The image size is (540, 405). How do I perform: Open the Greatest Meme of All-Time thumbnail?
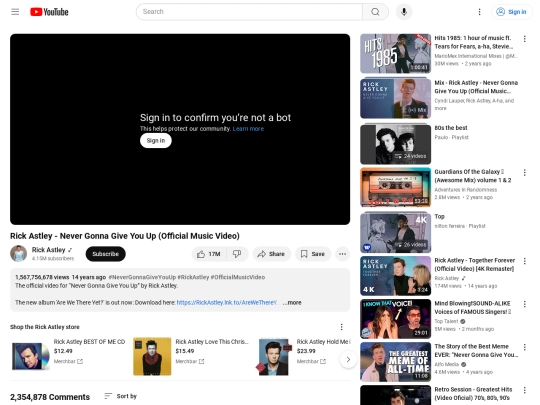(x=395, y=362)
